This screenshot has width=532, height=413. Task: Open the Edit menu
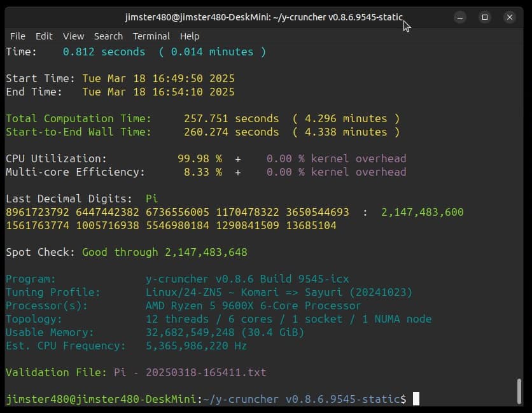[44, 36]
